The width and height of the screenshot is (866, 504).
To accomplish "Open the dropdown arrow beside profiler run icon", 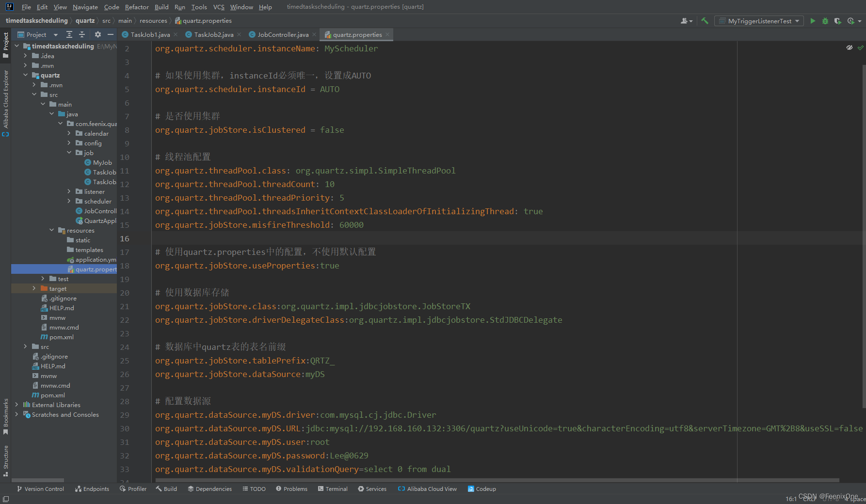I will [860, 21].
